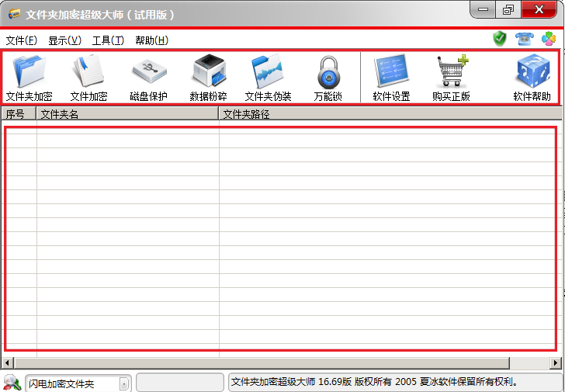Open 软件设置 software settings
The width and height of the screenshot is (565, 392).
tap(391, 78)
